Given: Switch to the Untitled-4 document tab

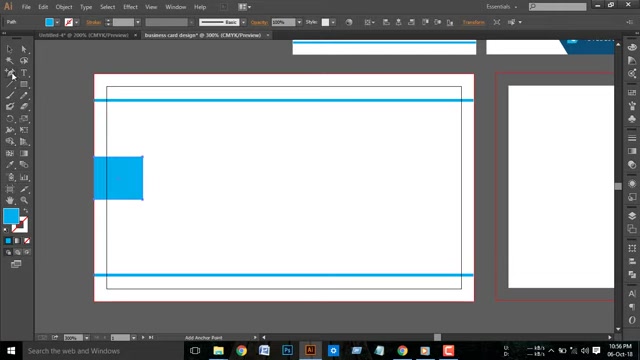Looking at the screenshot, I should pyautogui.click(x=83, y=35).
